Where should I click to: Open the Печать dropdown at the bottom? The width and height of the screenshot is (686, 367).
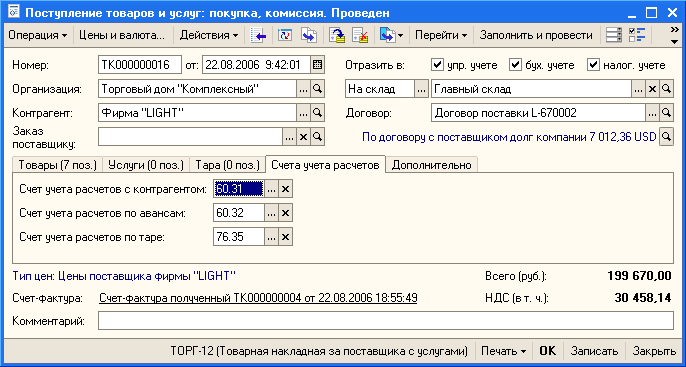[504, 351]
